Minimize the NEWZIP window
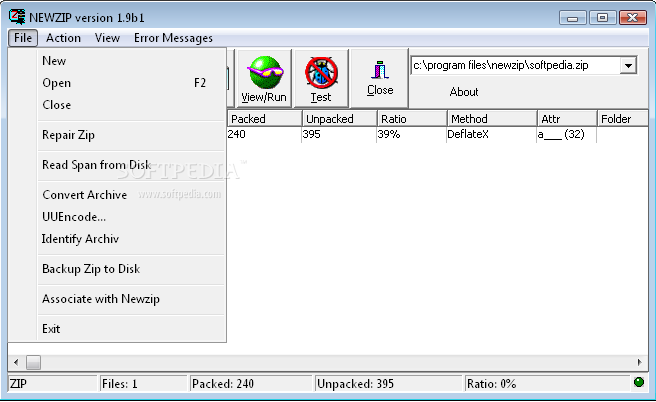This screenshot has width=656, height=402. (x=572, y=18)
